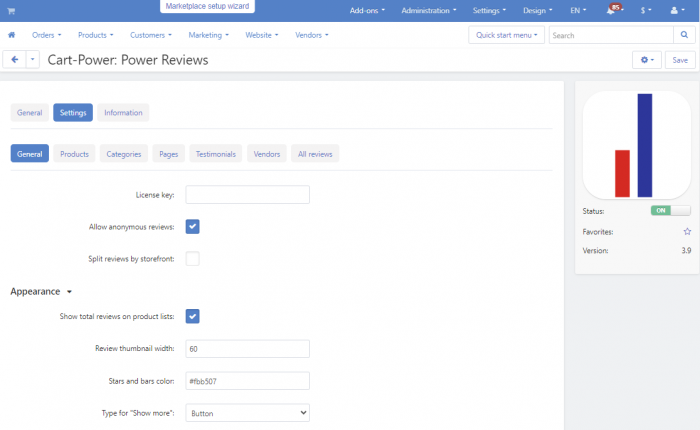This screenshot has height=430, width=700.
Task: Select the blue Settings tab
Action: (x=73, y=113)
